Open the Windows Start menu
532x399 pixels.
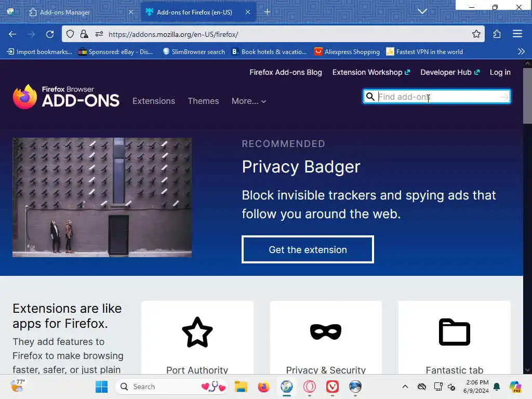point(101,387)
